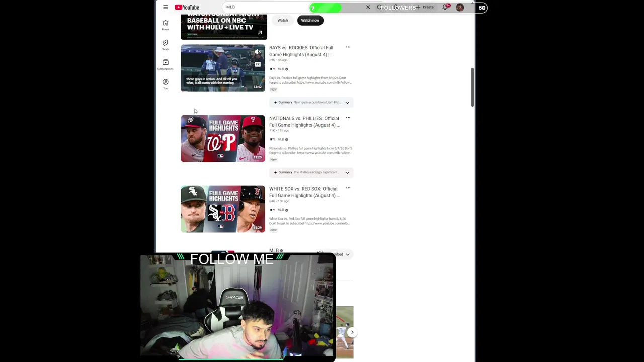Visit MLB channel under Rays vs. Rockies

pyautogui.click(x=280, y=69)
